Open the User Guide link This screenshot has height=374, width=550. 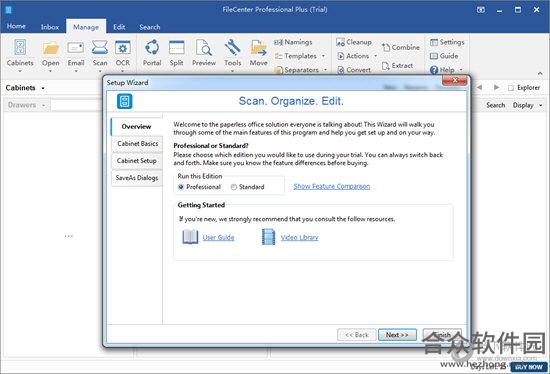[218, 238]
